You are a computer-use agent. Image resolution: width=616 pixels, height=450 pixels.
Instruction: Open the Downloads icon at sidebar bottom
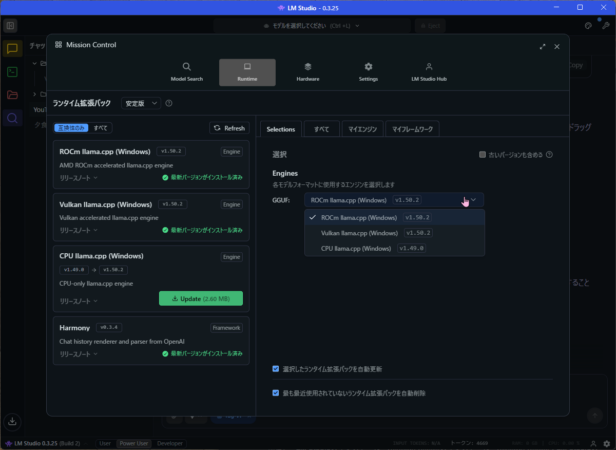point(12,421)
